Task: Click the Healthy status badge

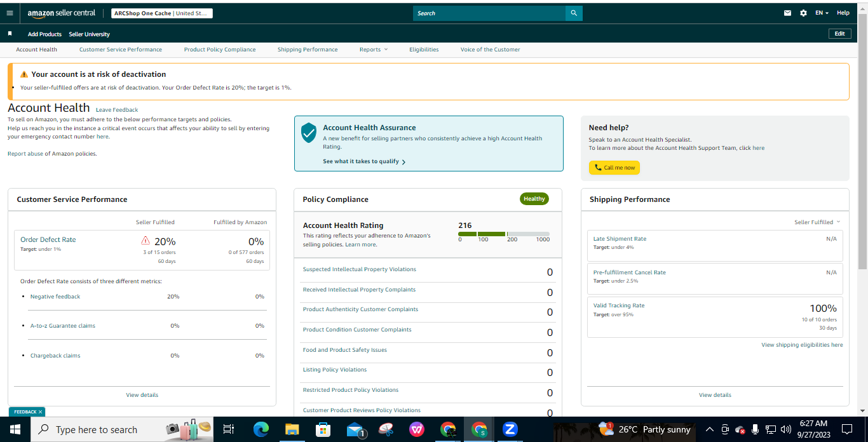Action: 534,199
